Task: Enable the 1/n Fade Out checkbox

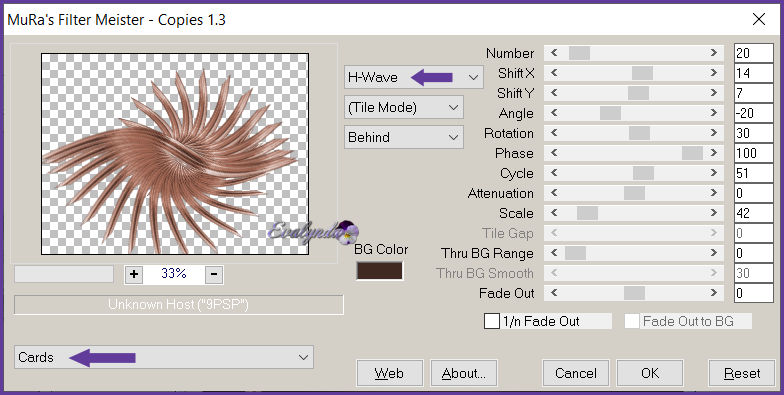Action: click(x=492, y=321)
